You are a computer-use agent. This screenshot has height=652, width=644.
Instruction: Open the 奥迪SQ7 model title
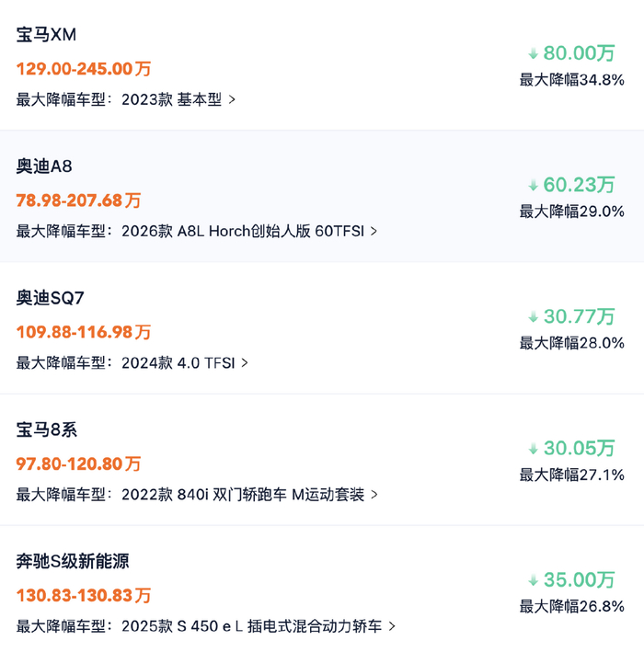point(51,298)
